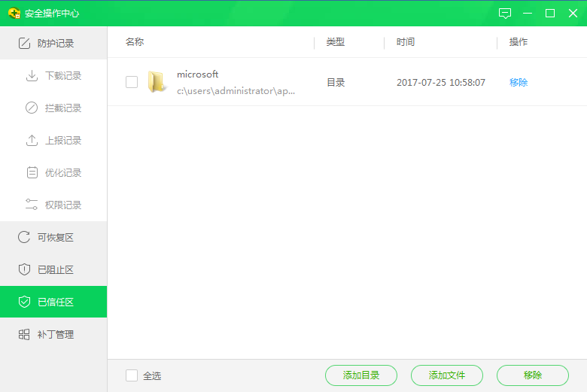
Task: Open 权限记录 permission records
Action: [53, 205]
